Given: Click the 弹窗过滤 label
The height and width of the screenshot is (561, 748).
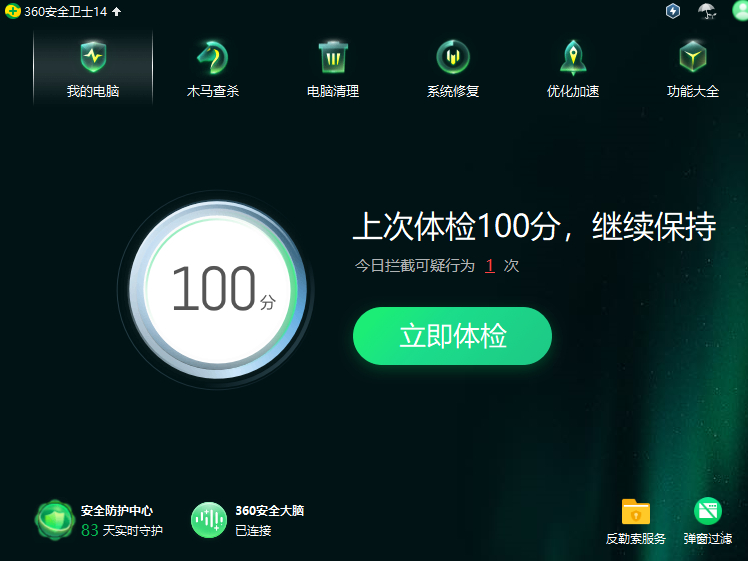Looking at the screenshot, I should (x=707, y=539).
